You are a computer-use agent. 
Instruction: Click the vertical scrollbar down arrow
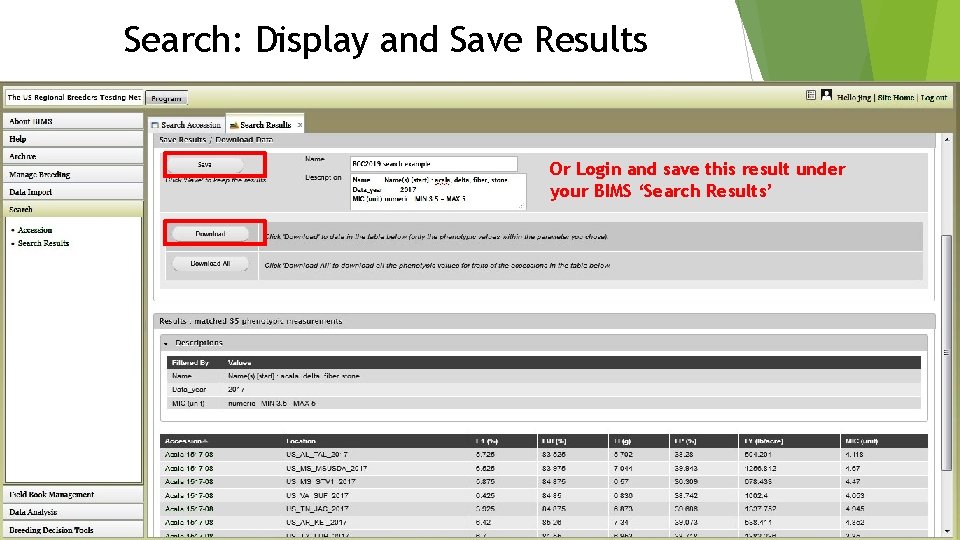(947, 531)
